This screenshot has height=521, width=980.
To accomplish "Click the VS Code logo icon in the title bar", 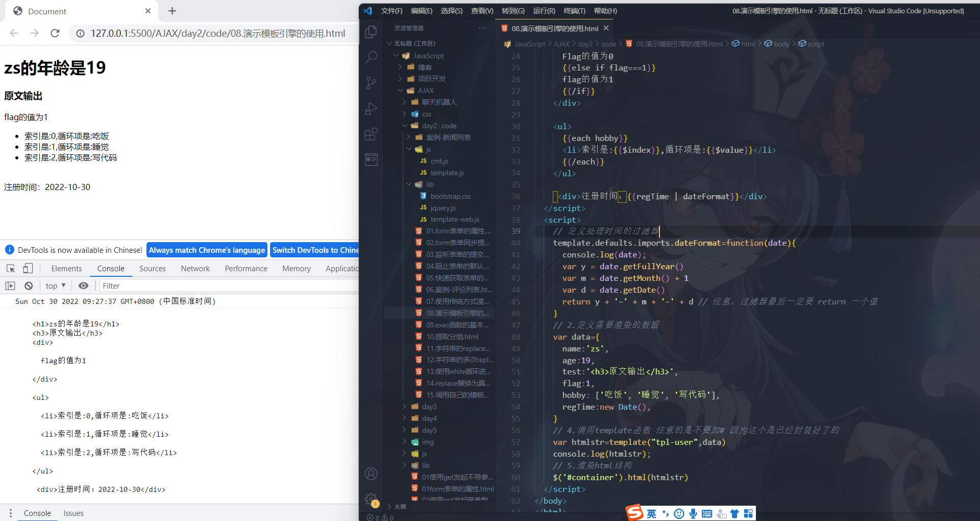I will (x=368, y=11).
